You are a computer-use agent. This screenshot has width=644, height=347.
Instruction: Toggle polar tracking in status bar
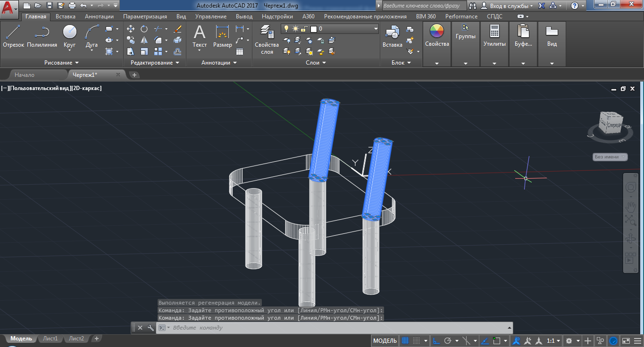point(448,340)
